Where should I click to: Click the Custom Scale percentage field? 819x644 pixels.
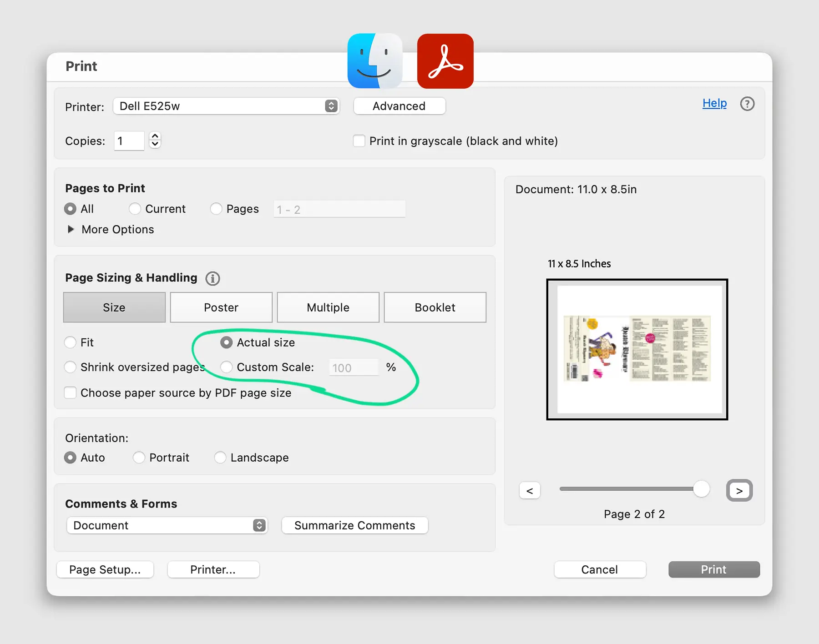pos(354,367)
